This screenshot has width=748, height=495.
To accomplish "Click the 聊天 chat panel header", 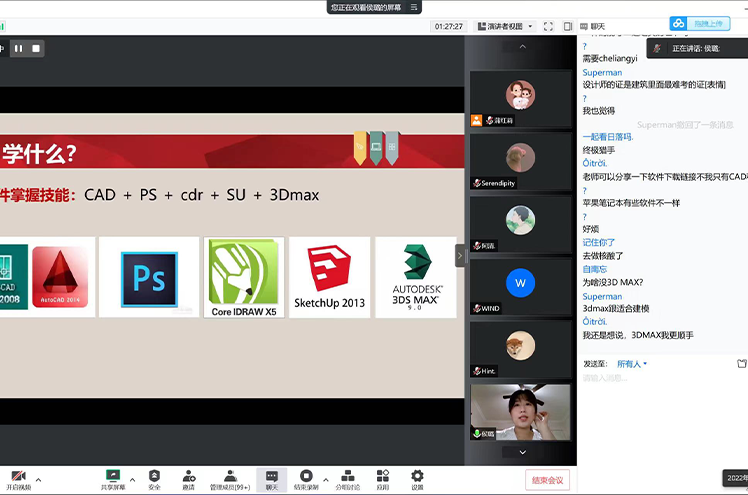I will click(x=593, y=26).
